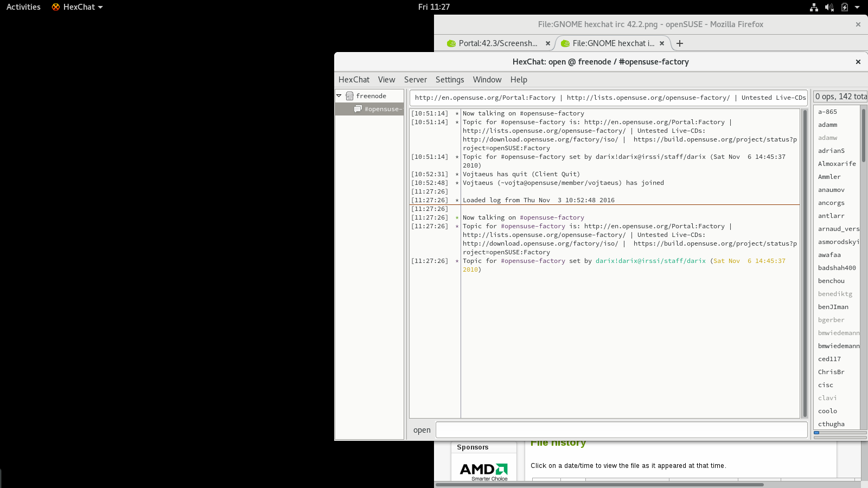Open the HexChat application menu in top bar
Image resolution: width=868 pixels, height=488 pixels.
78,7
